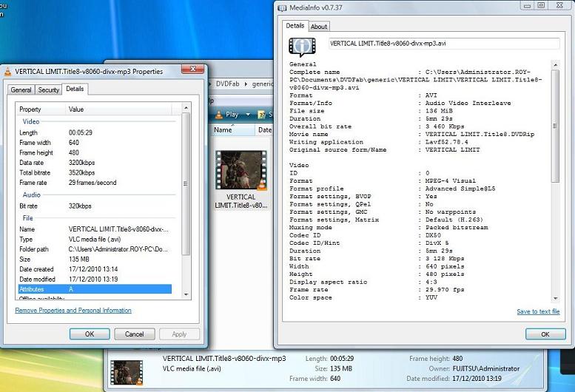Click the MediaInfo scrollbar thumb

pos(556,126)
